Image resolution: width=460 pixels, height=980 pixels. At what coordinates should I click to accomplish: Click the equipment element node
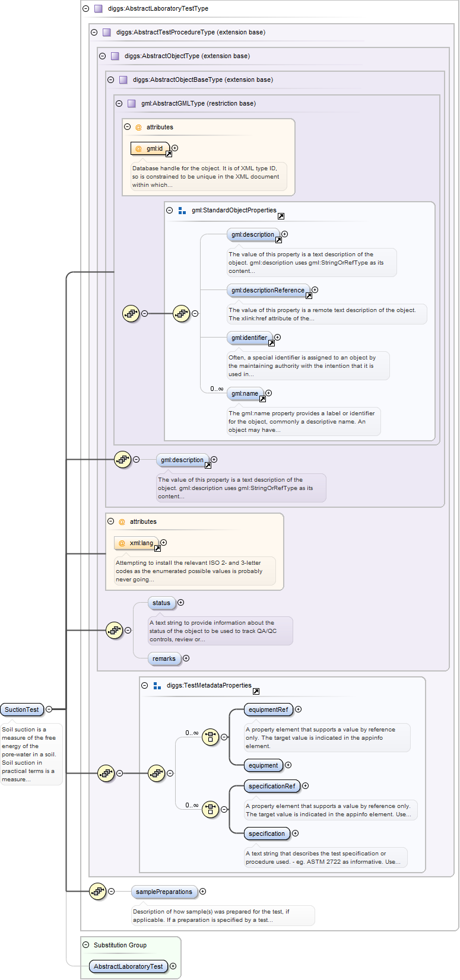point(263,765)
